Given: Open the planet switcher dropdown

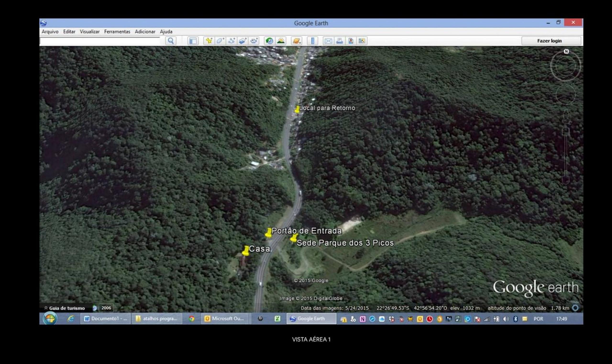Looking at the screenshot, I should coord(296,41).
